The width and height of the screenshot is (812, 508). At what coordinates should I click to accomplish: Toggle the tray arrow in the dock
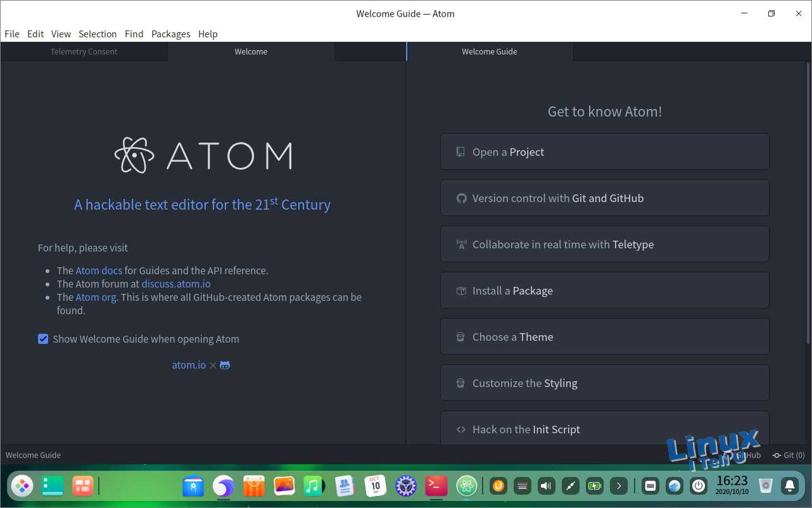(619, 486)
